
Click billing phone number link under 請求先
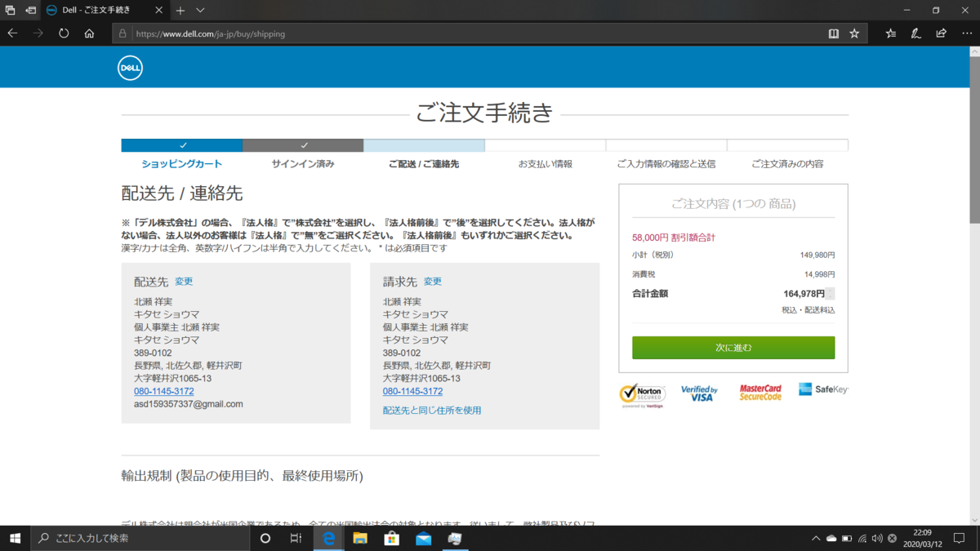coord(413,391)
